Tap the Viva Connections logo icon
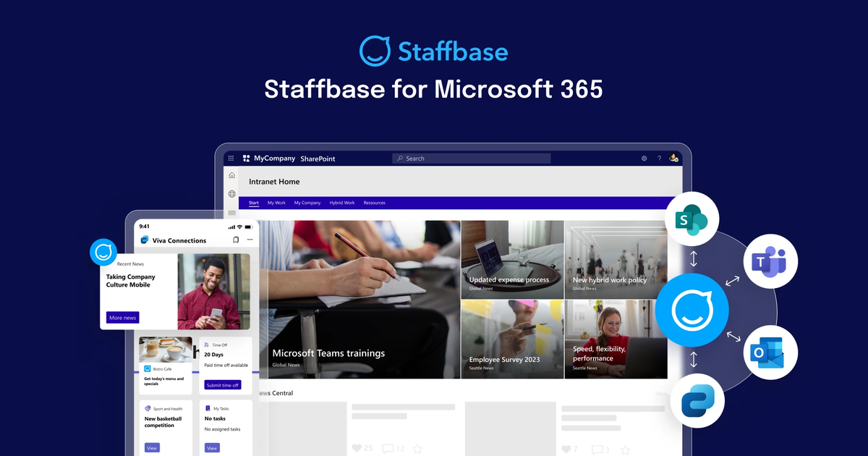 tap(145, 240)
